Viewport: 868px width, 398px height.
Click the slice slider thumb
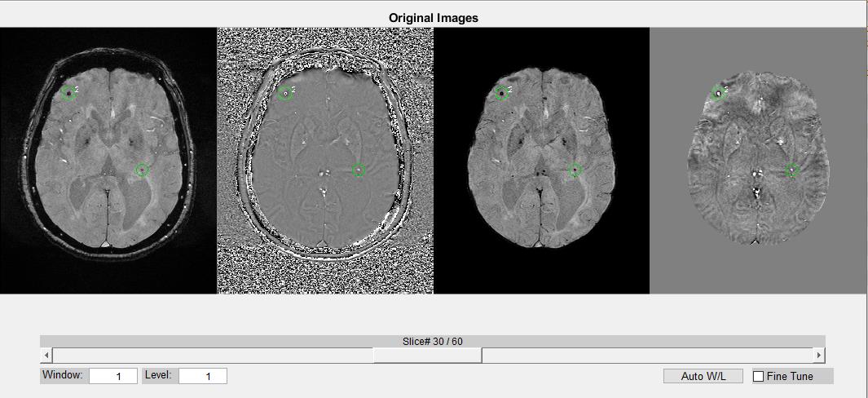(x=427, y=356)
